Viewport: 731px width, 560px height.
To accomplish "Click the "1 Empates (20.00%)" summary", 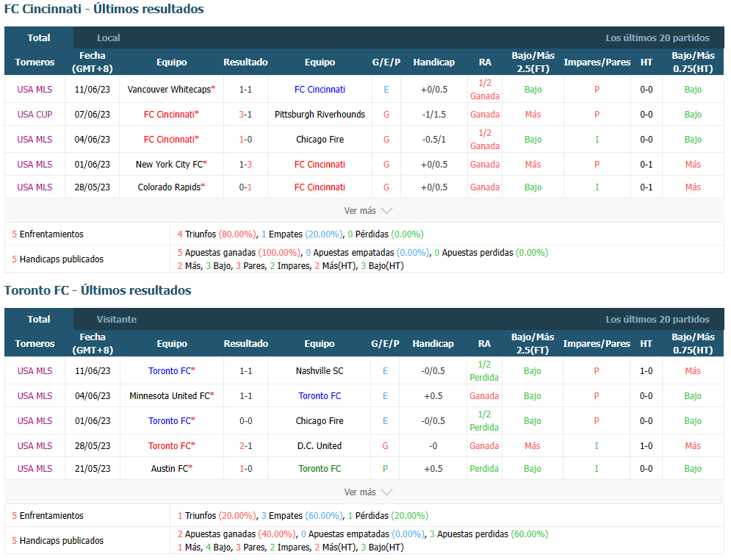I will point(302,234).
